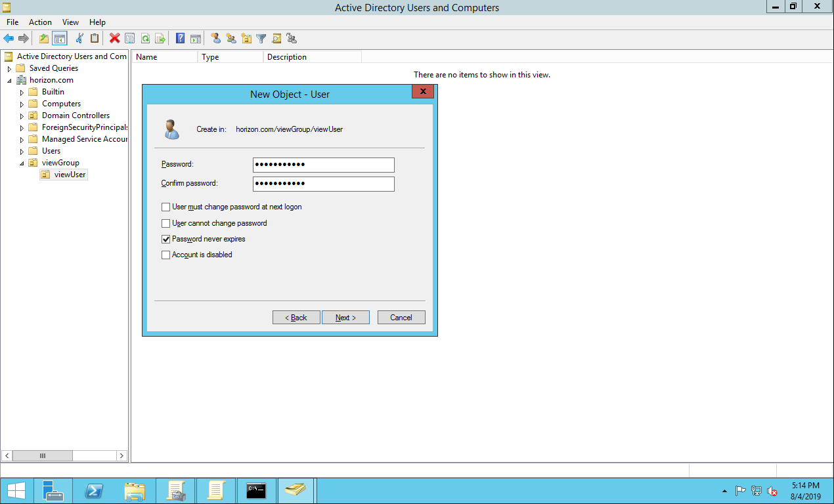
Task: Click the red Delete toolbar icon
Action: coord(114,39)
